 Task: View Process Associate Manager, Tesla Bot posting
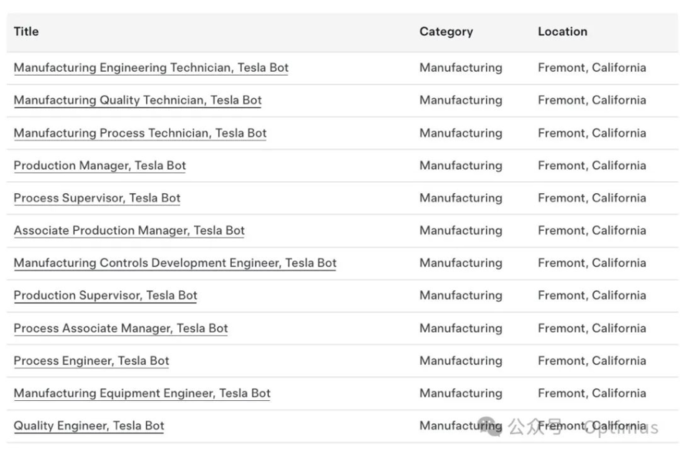click(120, 328)
